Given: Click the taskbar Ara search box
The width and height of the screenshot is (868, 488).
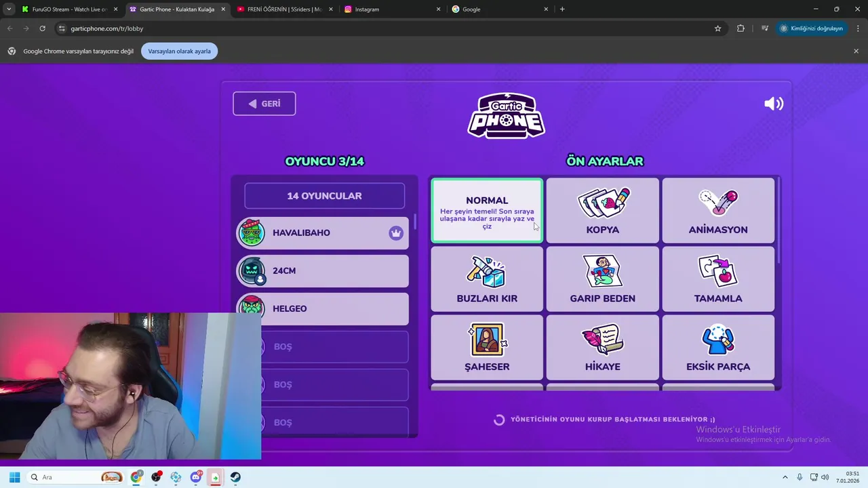Looking at the screenshot, I should (76, 477).
